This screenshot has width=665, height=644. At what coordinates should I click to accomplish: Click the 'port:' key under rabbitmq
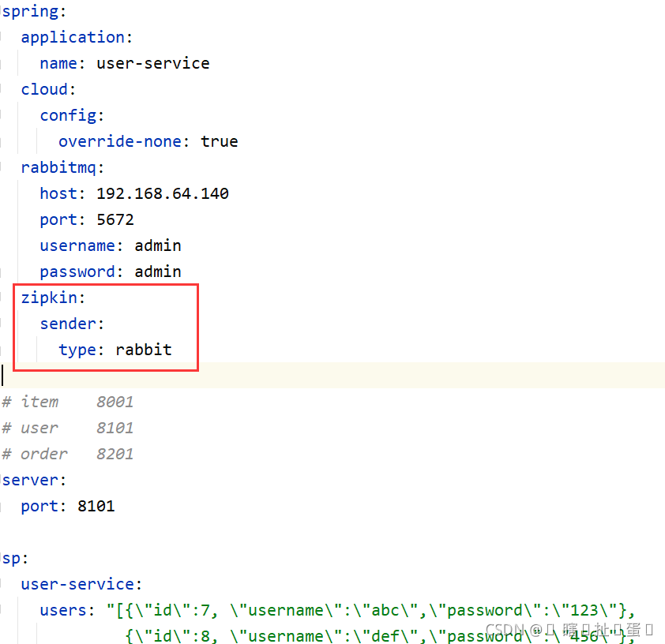62,220
